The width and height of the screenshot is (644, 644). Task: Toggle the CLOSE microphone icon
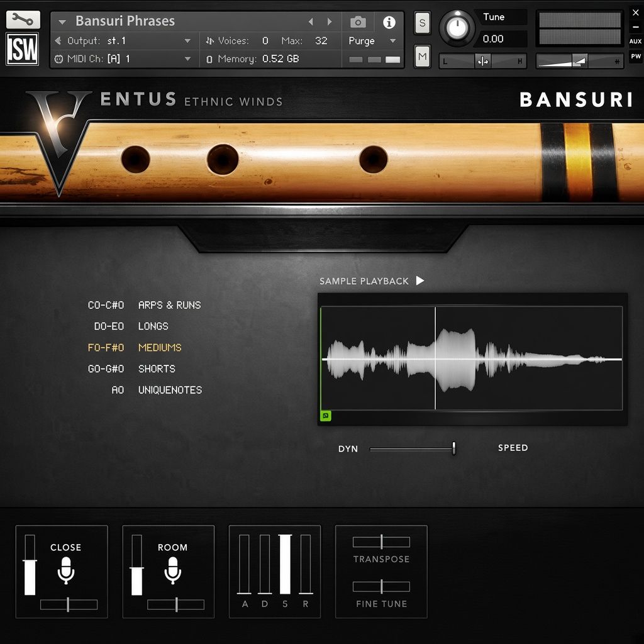pyautogui.click(x=65, y=570)
